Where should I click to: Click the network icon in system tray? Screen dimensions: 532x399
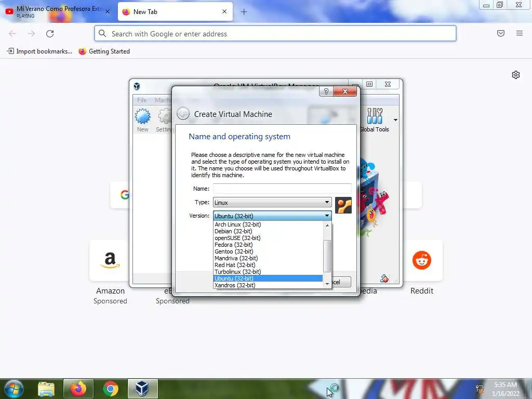point(480,389)
